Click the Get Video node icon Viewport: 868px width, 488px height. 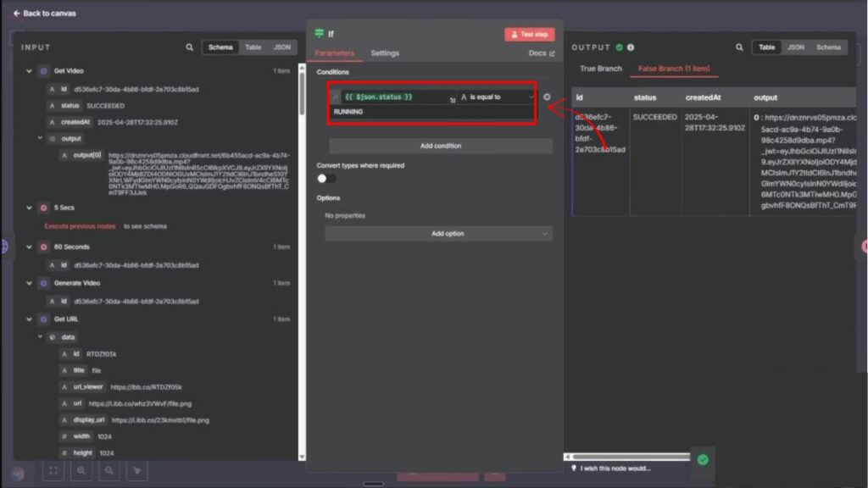43,71
